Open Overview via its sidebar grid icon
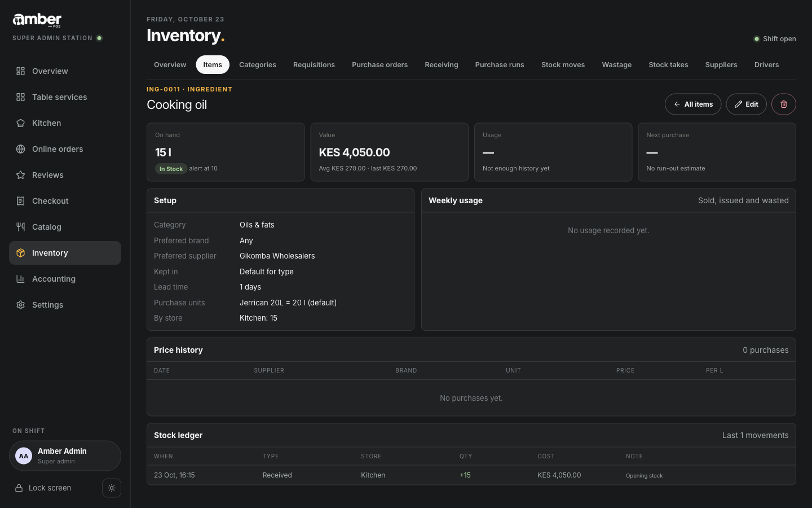Image resolution: width=812 pixels, height=508 pixels. 21,71
